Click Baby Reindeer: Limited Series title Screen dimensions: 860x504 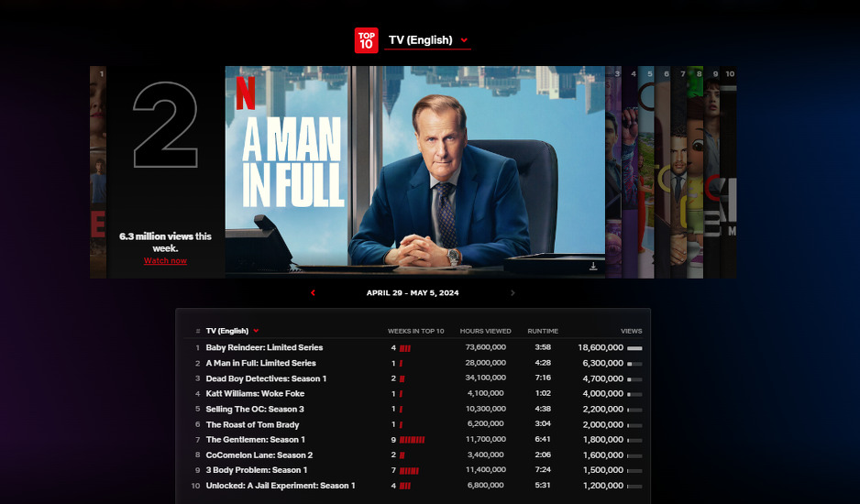click(x=264, y=347)
